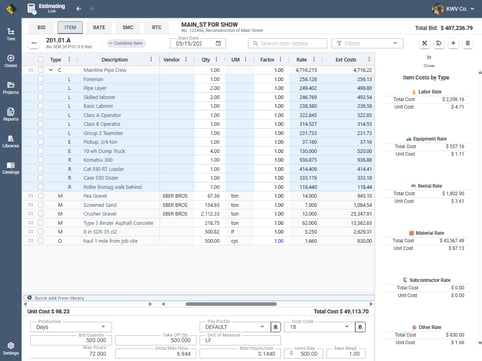Switch to the RTC tab

click(157, 27)
